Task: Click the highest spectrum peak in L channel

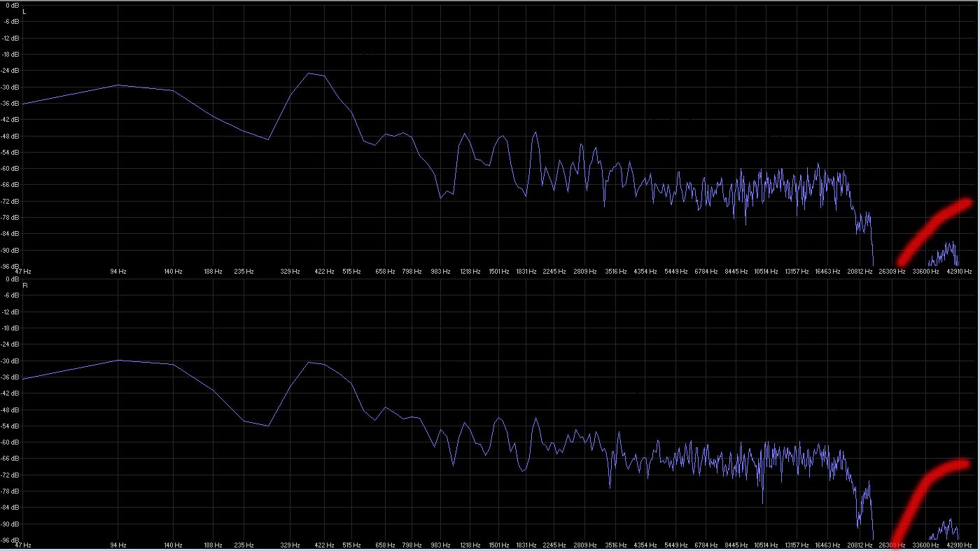Action: click(x=309, y=73)
